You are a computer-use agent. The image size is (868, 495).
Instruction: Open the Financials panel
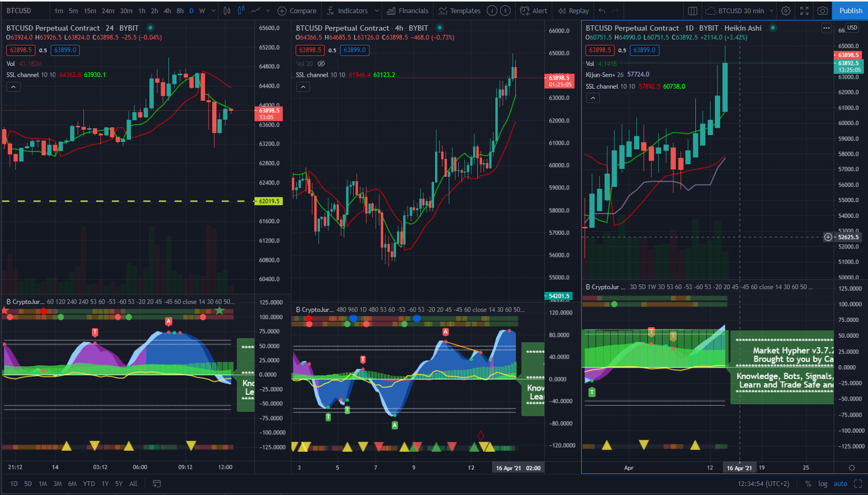tap(408, 11)
